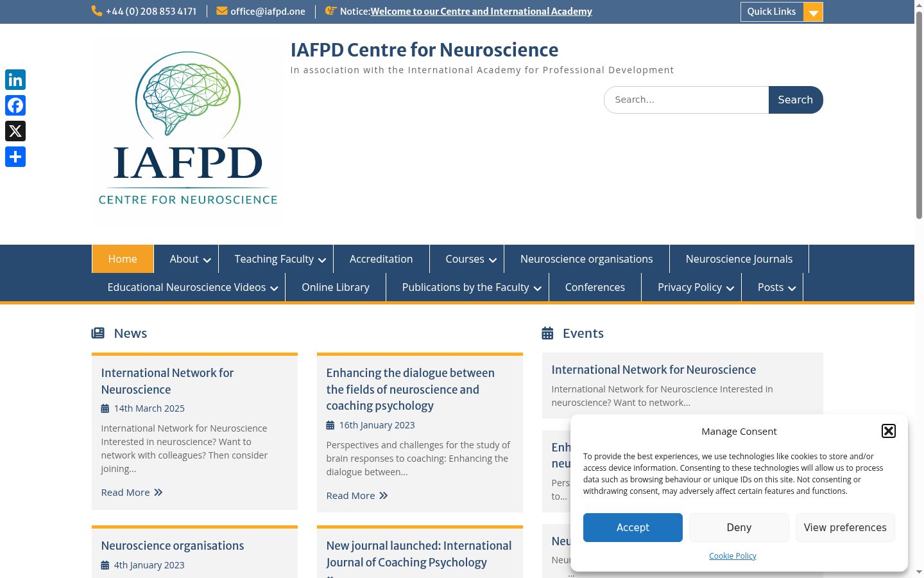This screenshot has height=578, width=924.
Task: Open the Online Library page
Action: click(x=336, y=287)
